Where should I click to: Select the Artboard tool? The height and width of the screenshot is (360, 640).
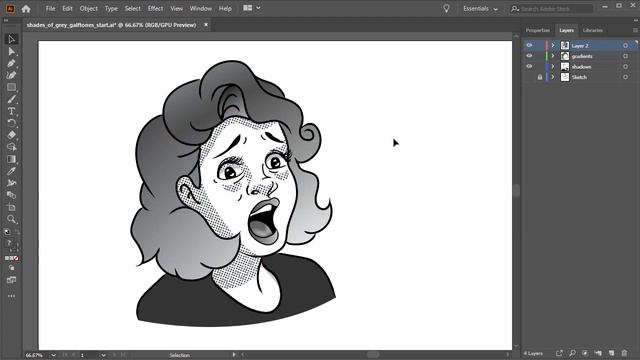pyautogui.click(x=11, y=207)
